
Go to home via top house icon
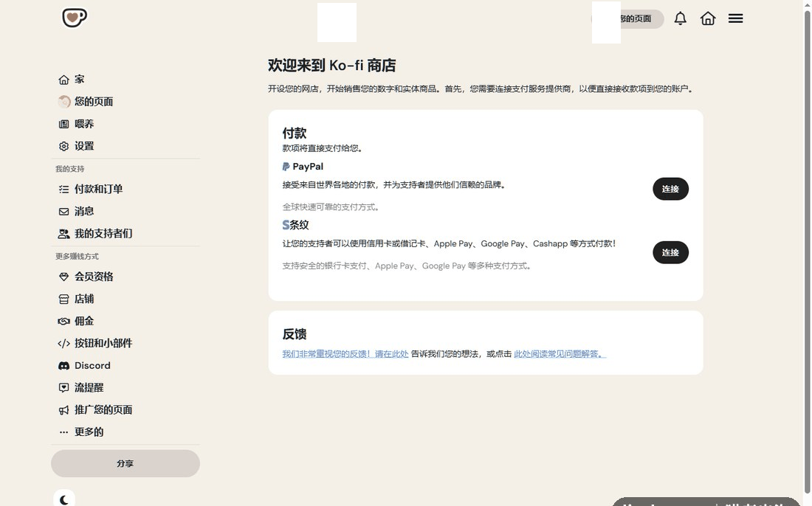coord(708,18)
